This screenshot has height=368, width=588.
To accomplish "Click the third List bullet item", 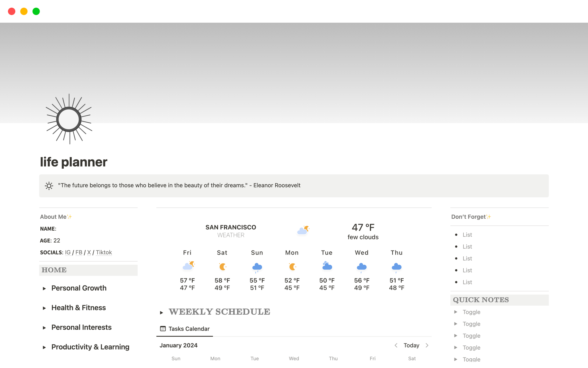I will click(467, 259).
